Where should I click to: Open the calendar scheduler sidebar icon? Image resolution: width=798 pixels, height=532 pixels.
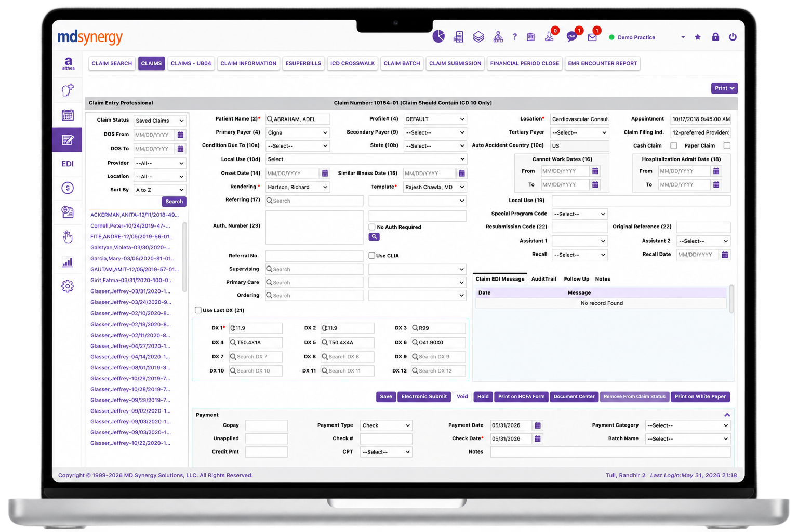(68, 115)
